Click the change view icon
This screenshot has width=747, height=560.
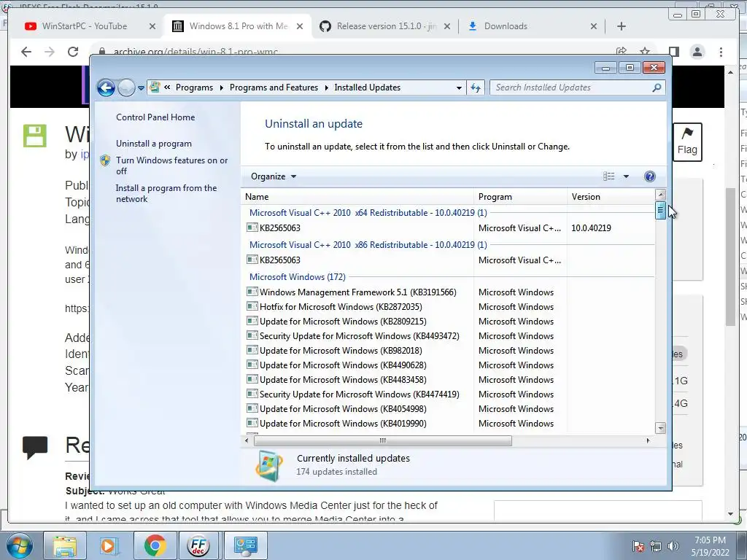(609, 176)
